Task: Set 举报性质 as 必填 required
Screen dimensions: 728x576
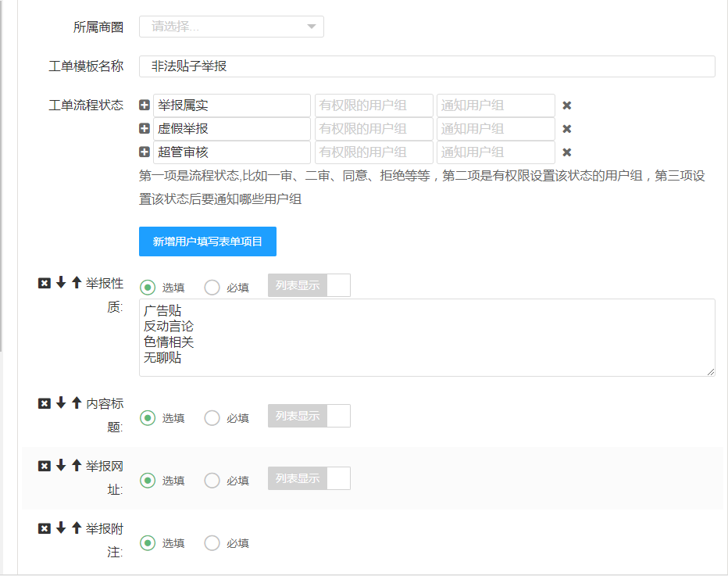Action: coord(212,288)
